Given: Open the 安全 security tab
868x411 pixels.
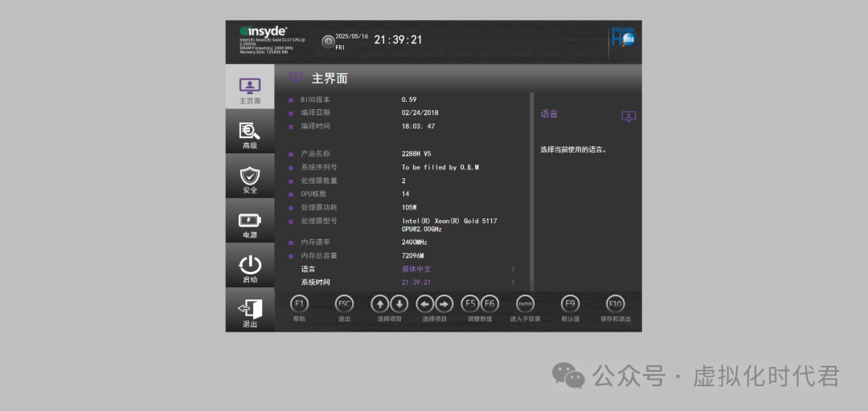Looking at the screenshot, I should click(x=250, y=176).
